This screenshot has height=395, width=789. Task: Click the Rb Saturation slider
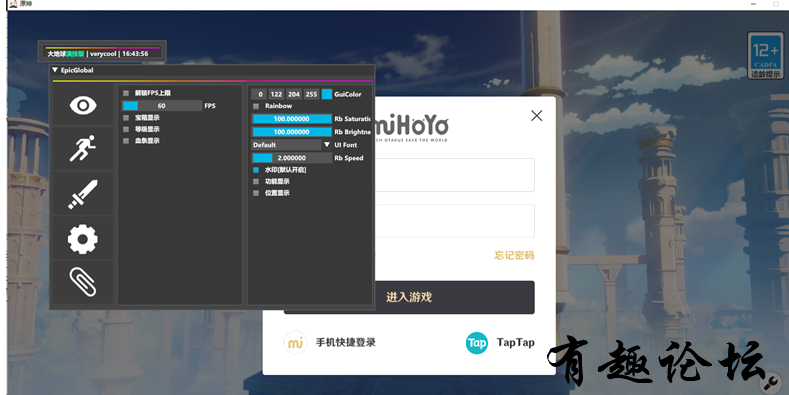291,119
